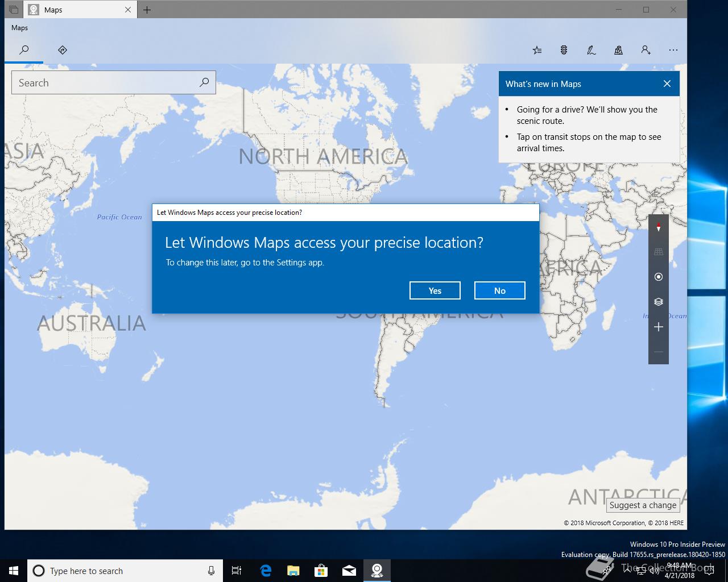The height and width of the screenshot is (582, 728).
Task: Click the Type here to search box
Action: [125, 571]
